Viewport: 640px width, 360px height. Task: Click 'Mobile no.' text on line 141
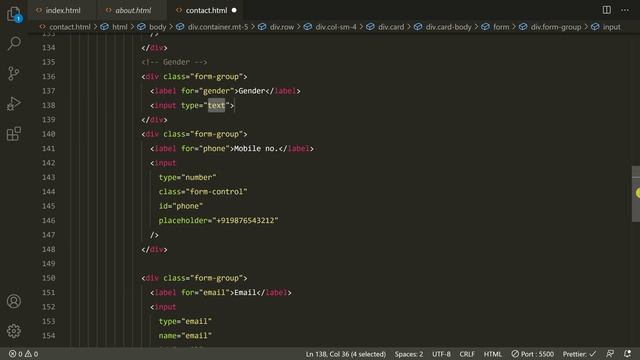(x=255, y=149)
